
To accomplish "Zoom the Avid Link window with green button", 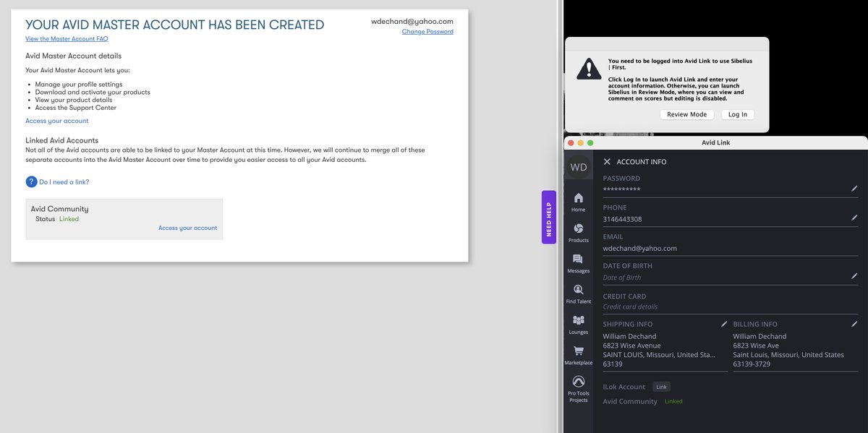I will tap(590, 142).
